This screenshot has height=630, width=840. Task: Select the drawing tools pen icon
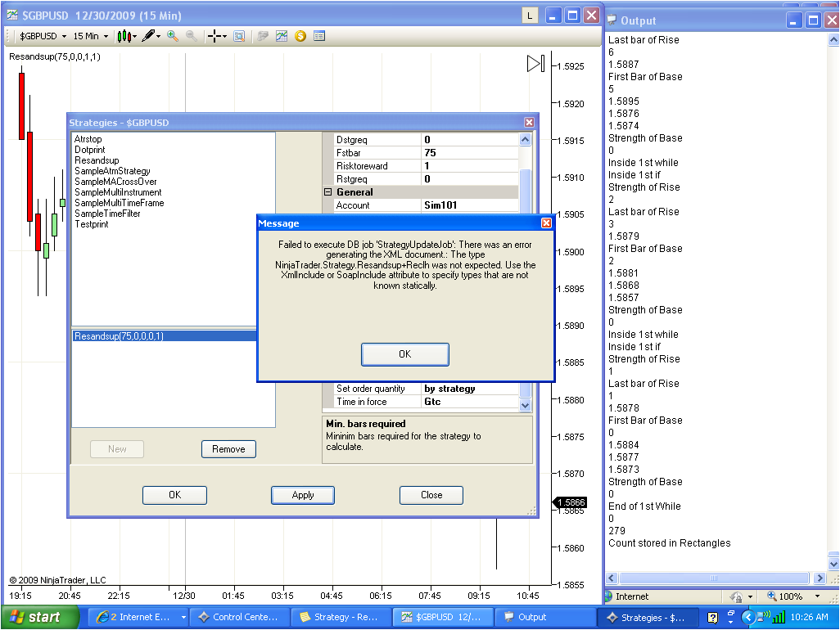pyautogui.click(x=148, y=36)
